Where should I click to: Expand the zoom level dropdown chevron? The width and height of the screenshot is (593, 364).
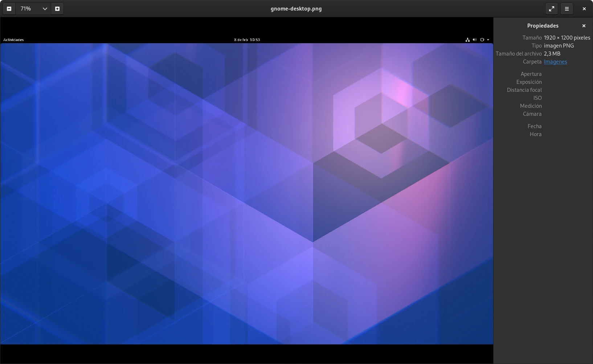pyautogui.click(x=45, y=9)
